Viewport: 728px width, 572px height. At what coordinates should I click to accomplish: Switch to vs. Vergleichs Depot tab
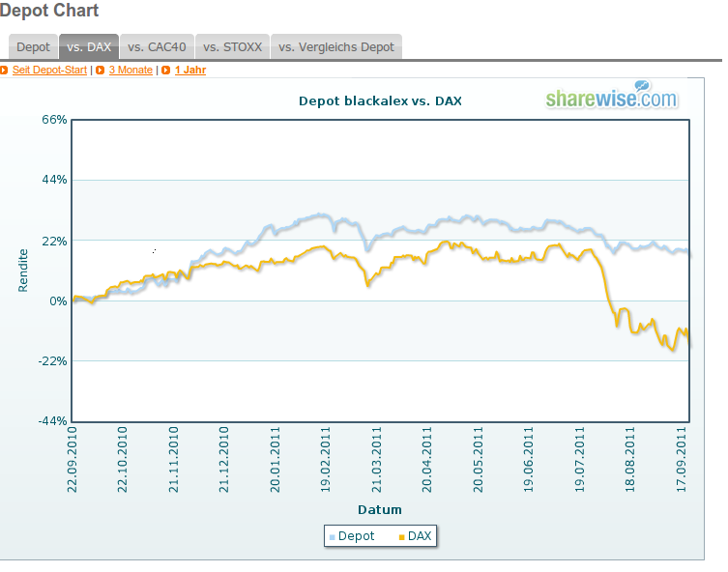(x=335, y=46)
